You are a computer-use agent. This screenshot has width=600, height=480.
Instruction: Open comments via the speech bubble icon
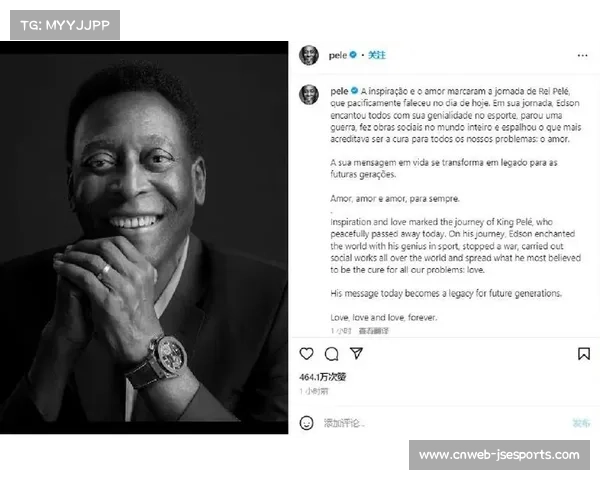pos(331,354)
